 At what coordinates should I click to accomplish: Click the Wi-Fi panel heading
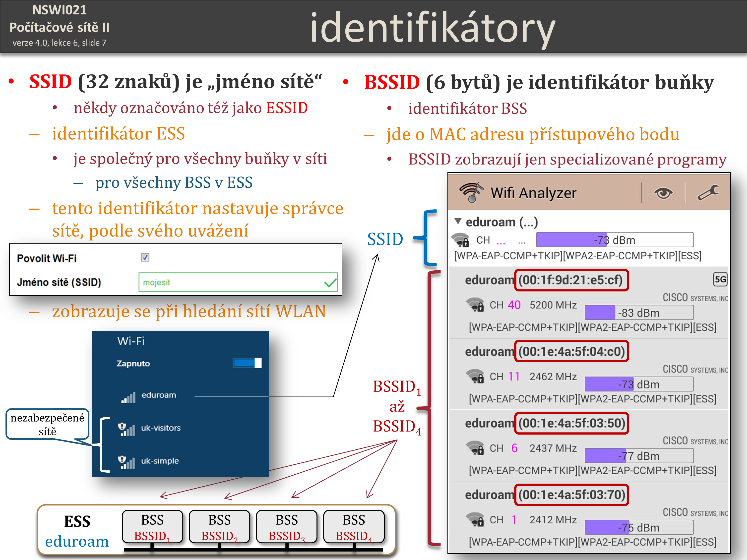click(x=131, y=341)
